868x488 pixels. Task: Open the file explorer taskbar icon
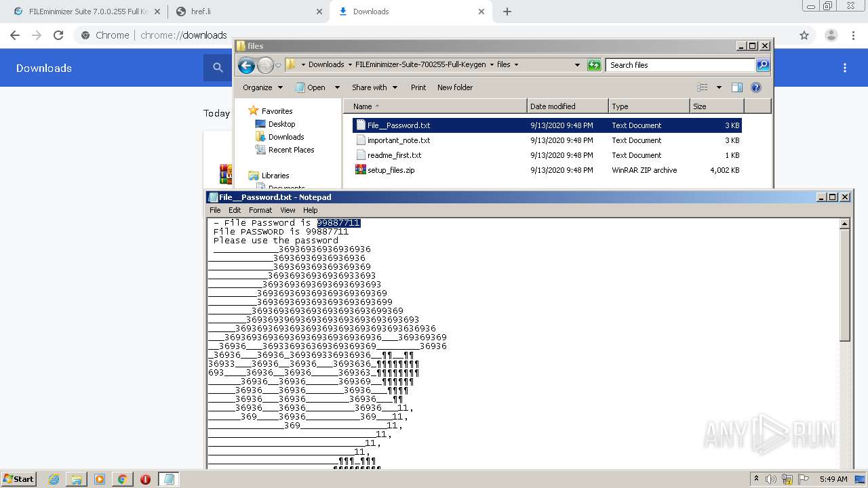77,479
